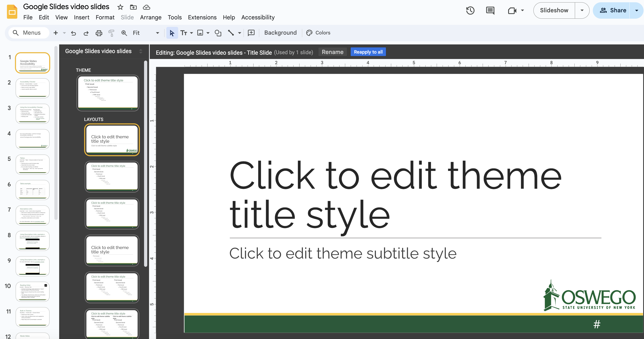Expand the meeting camera dropdown arrow
The width and height of the screenshot is (644, 339).
point(522,10)
